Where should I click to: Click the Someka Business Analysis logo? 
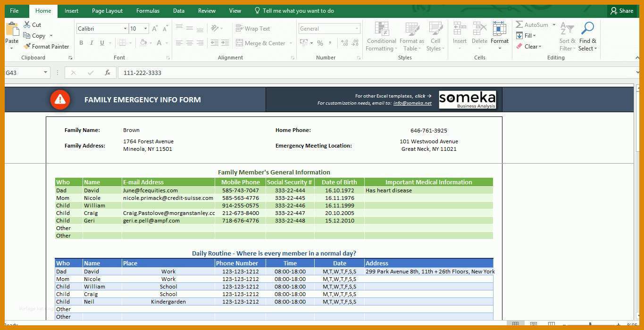coord(468,100)
